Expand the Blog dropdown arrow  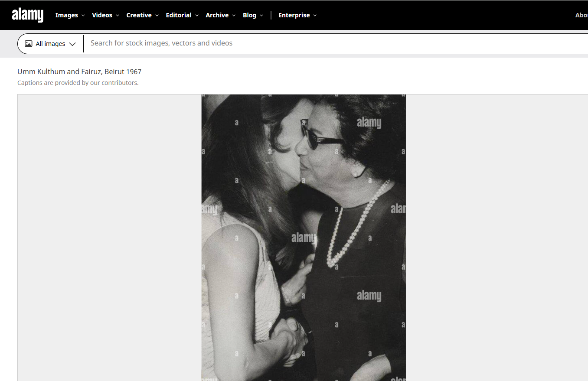pyautogui.click(x=262, y=15)
